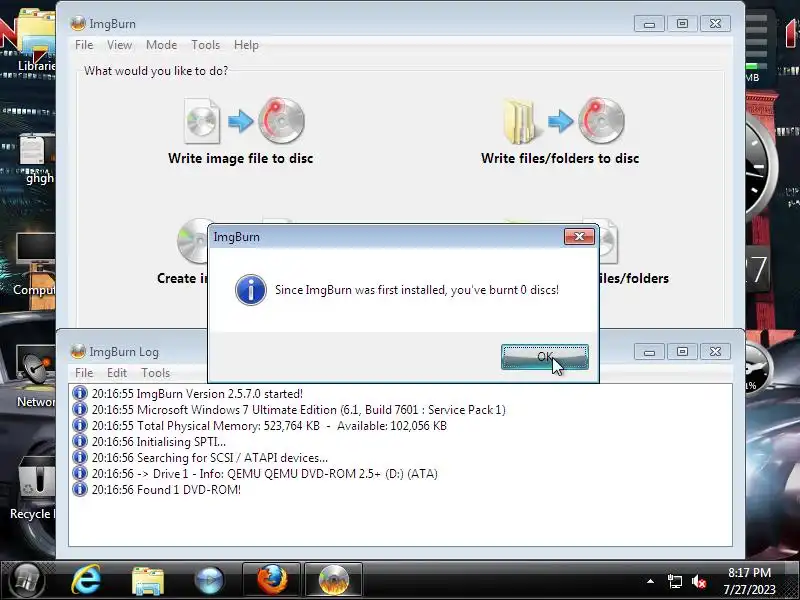800x600 pixels.
Task: Select ghgh desktop file icon
Action: pos(37,159)
